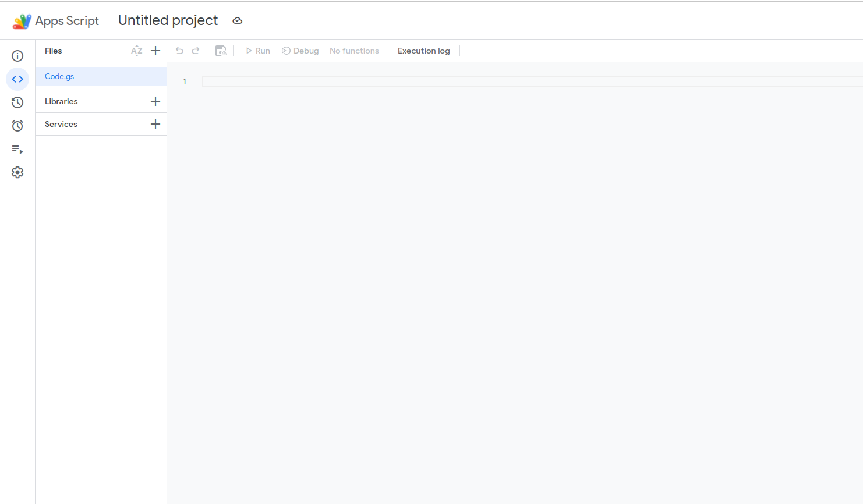Select the Code.gs file

pyautogui.click(x=59, y=76)
